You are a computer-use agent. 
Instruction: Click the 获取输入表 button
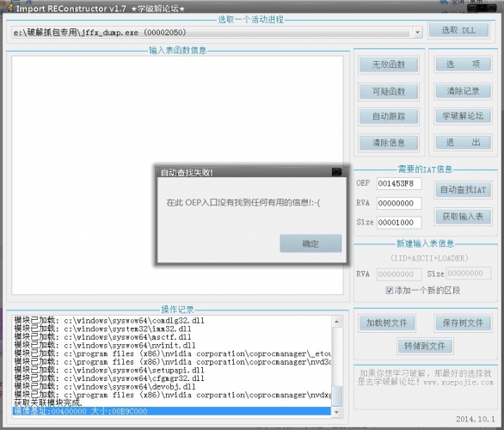click(463, 216)
